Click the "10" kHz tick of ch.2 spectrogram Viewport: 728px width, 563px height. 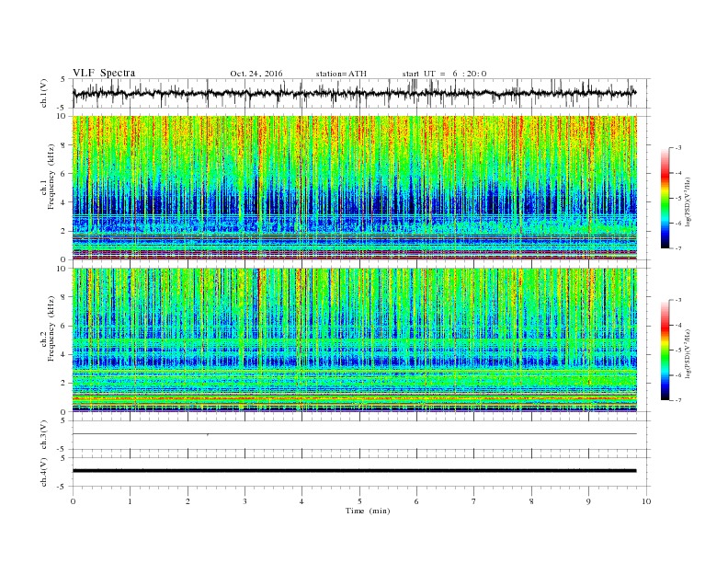63,269
